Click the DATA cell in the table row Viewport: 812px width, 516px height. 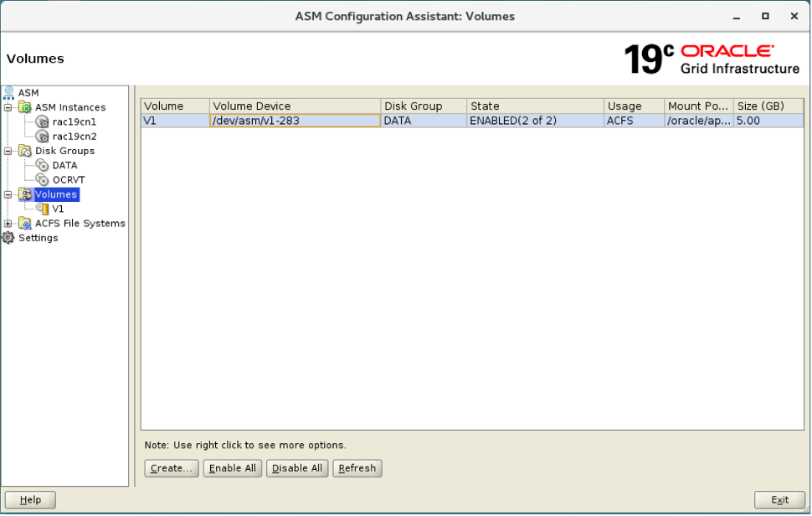pyautogui.click(x=424, y=121)
